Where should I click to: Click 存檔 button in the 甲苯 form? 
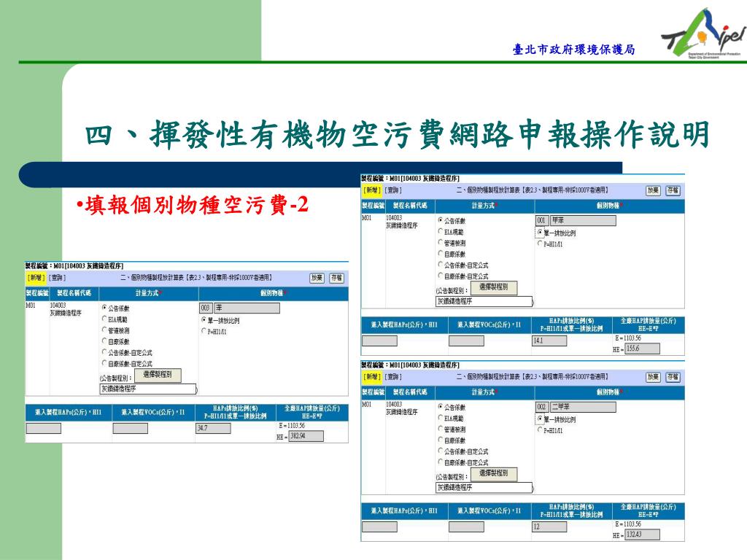[x=673, y=190]
